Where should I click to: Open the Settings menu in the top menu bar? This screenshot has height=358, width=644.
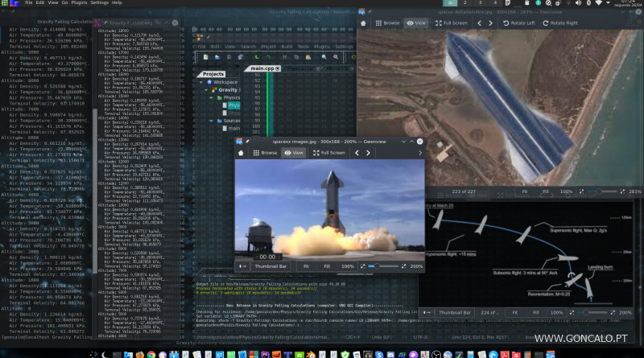click(99, 2)
